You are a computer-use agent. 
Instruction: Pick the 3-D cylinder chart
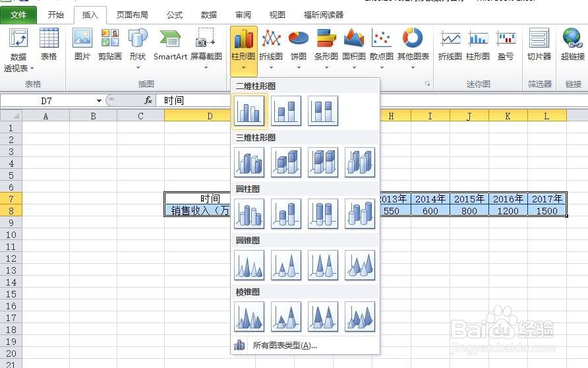(360, 214)
